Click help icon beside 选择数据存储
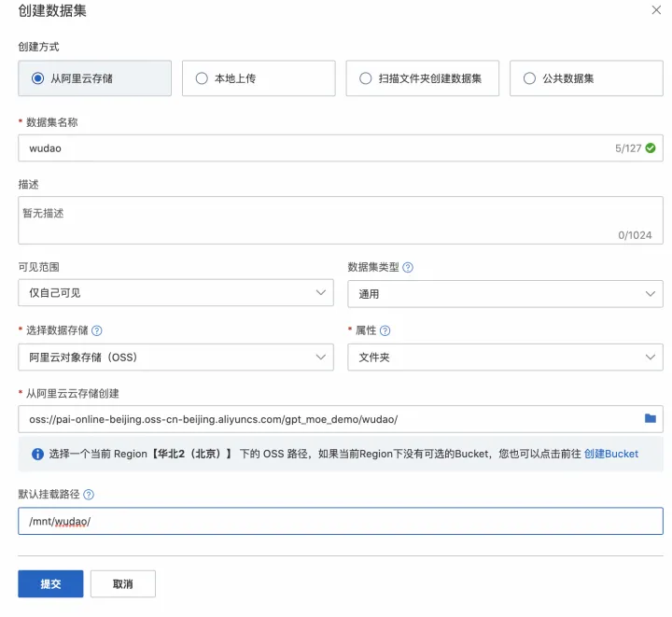 coord(97,330)
